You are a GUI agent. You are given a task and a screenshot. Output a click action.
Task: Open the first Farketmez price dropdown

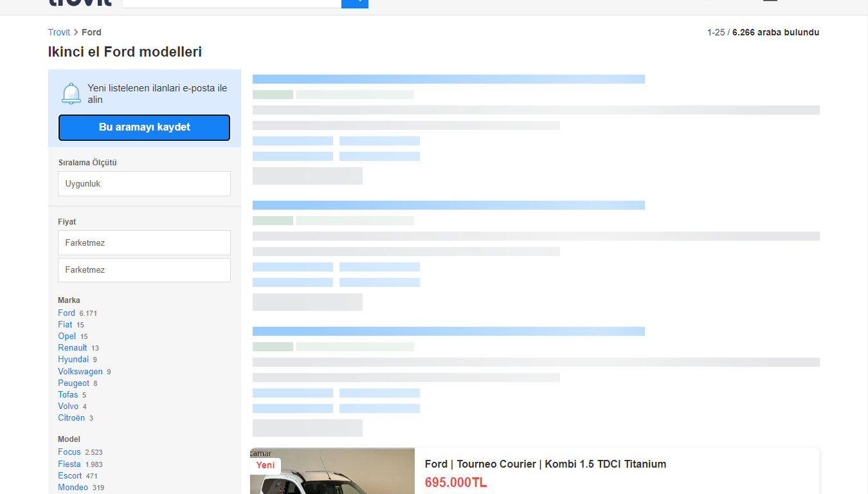click(x=144, y=242)
